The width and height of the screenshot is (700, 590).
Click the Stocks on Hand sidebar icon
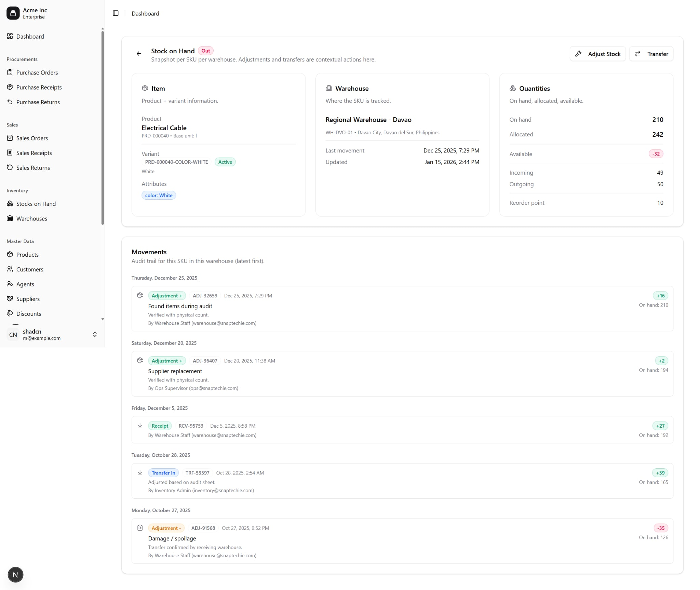(x=10, y=204)
